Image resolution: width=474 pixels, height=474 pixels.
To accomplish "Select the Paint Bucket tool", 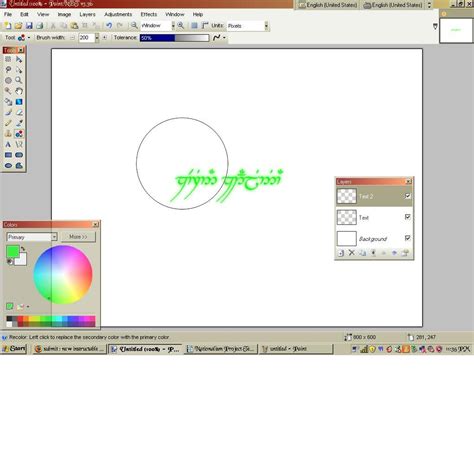I will click(8, 102).
